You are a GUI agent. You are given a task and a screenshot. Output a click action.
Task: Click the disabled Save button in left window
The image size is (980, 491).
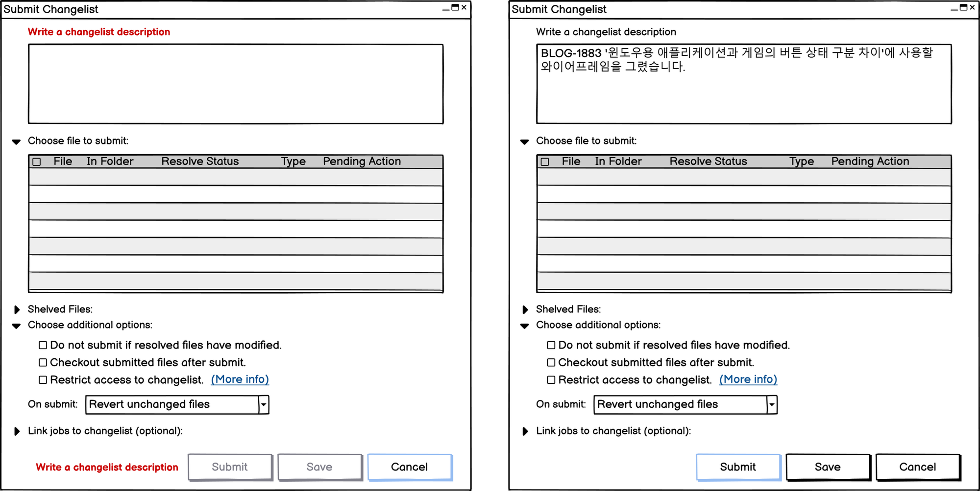[x=319, y=467]
